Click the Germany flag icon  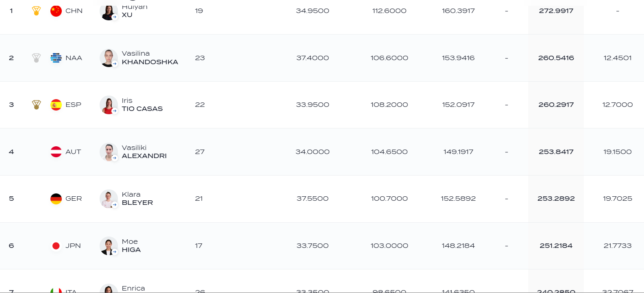pyautogui.click(x=56, y=199)
